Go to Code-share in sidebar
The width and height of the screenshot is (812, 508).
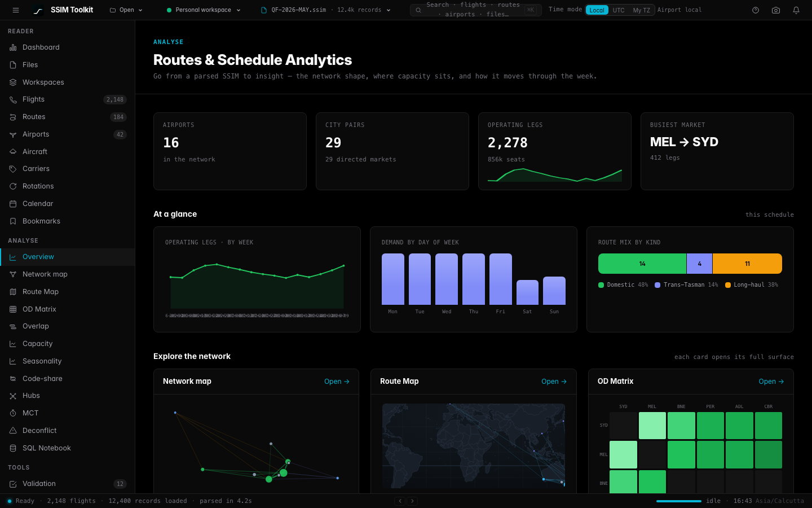[x=68, y=379]
